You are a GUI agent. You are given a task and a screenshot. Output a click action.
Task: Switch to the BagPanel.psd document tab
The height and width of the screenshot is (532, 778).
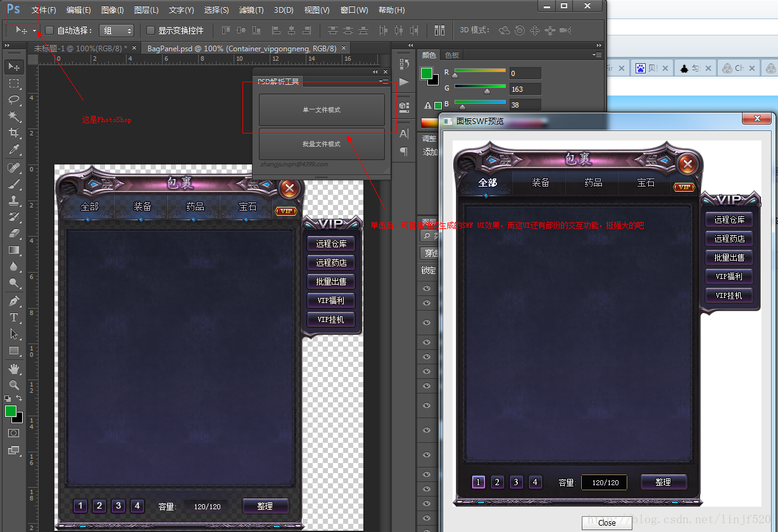[246, 48]
